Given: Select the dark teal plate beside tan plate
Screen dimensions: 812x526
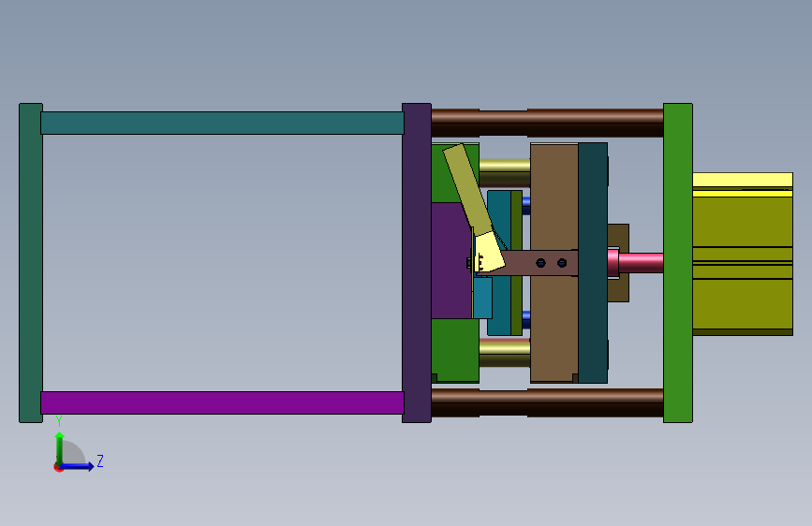Looking at the screenshot, I should click(x=593, y=263).
